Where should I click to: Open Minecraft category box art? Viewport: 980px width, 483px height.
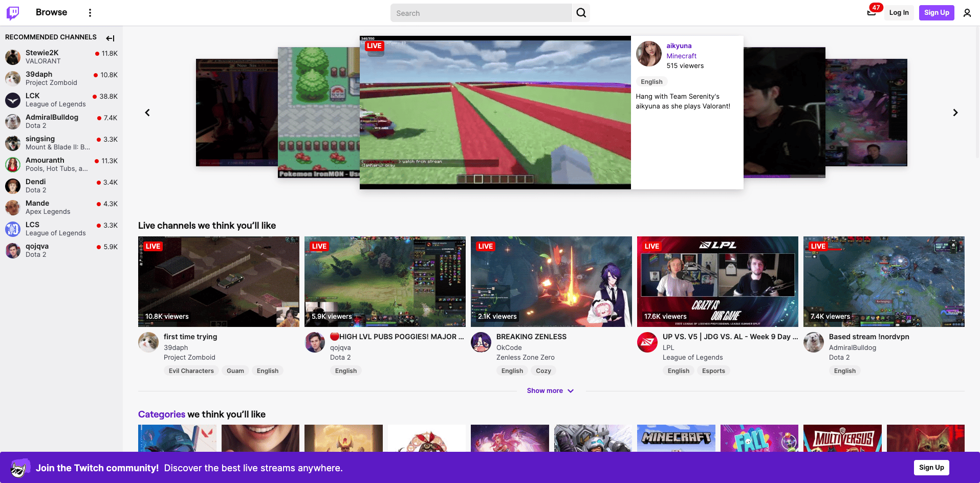676,438
